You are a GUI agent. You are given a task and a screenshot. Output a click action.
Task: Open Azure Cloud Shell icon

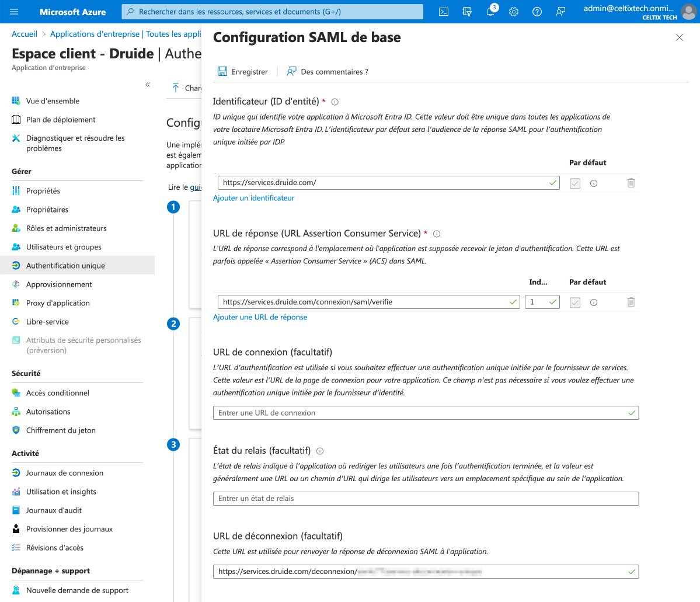tap(444, 12)
